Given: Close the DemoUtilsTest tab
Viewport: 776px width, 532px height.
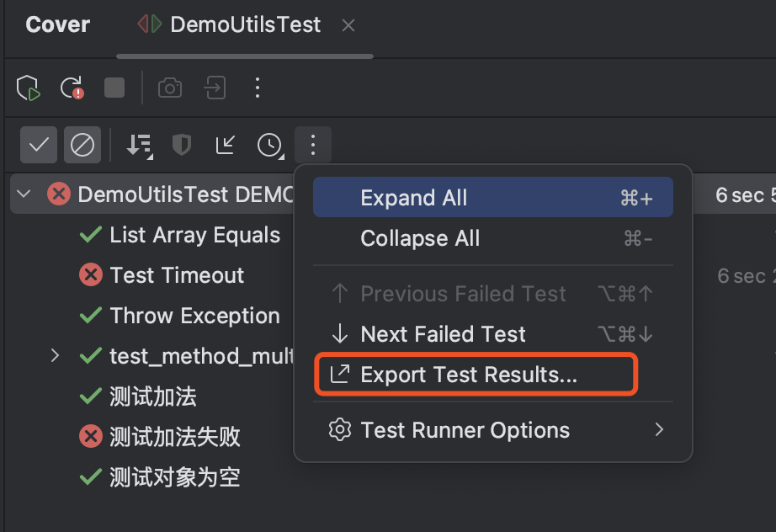Looking at the screenshot, I should tap(348, 25).
